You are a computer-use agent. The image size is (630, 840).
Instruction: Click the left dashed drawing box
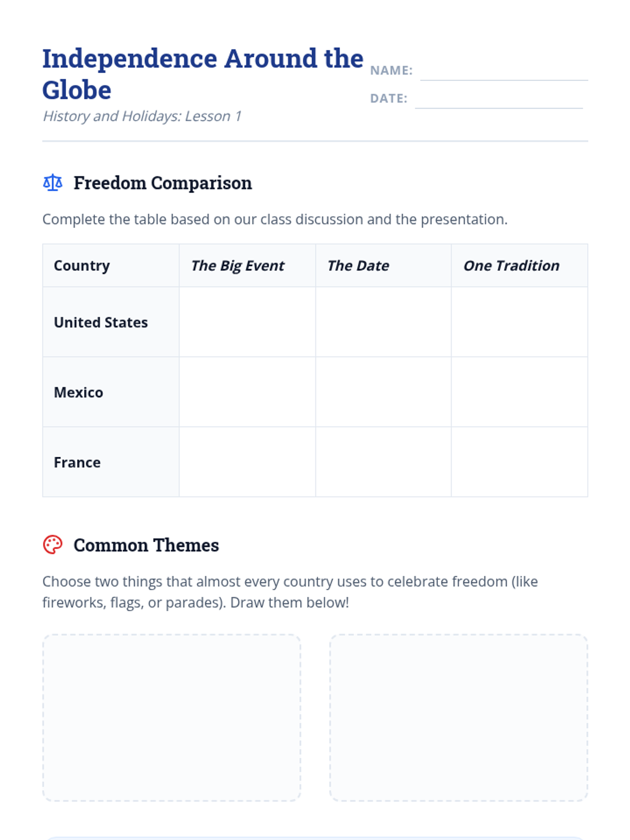(172, 717)
